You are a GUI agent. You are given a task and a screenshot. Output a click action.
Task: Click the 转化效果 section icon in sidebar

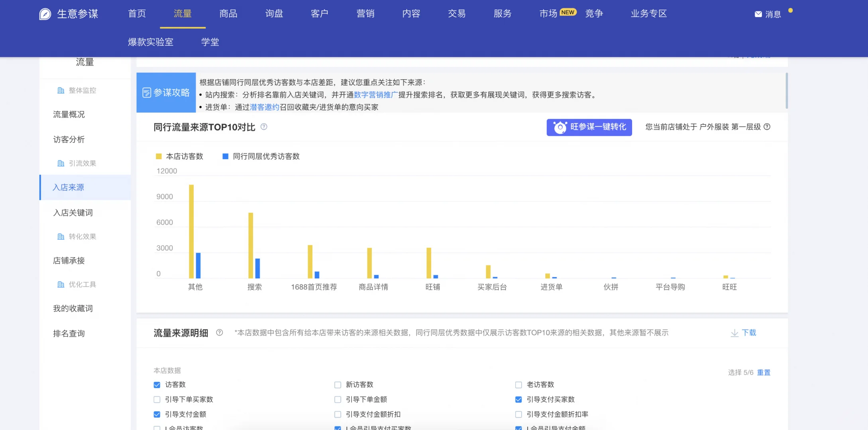[x=61, y=236]
